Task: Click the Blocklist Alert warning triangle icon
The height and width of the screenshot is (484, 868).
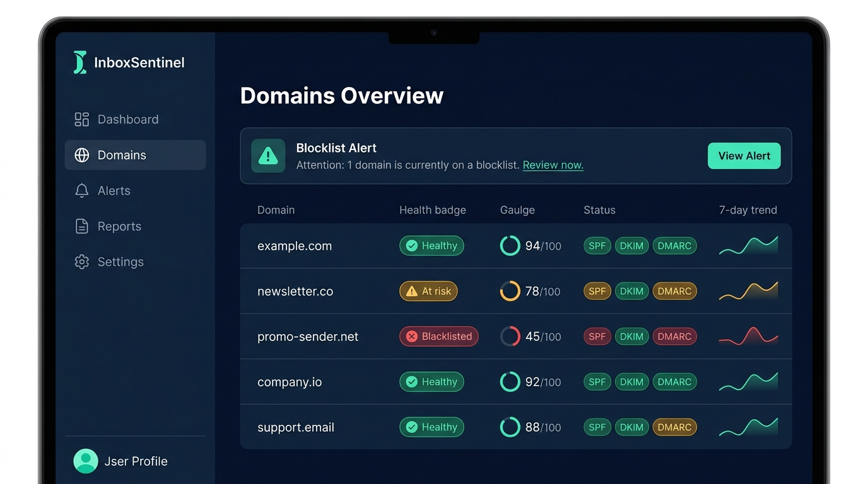Action: 268,156
